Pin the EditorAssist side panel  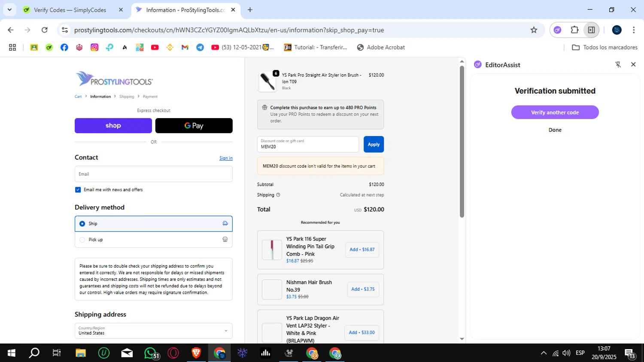(618, 64)
